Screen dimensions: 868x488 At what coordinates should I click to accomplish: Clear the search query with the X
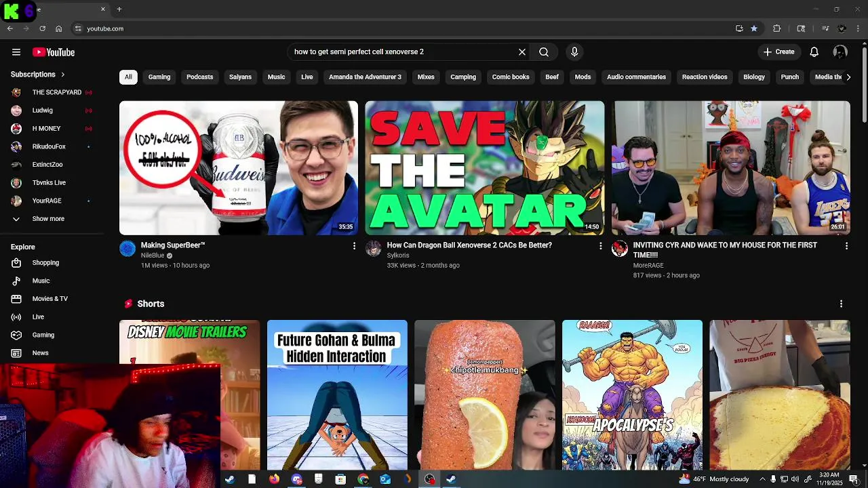click(522, 52)
